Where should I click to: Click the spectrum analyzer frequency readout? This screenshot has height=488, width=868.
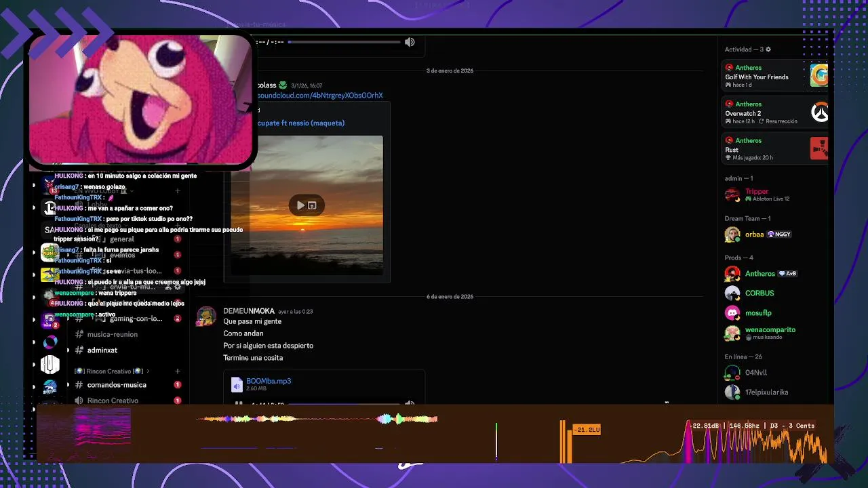click(752, 426)
